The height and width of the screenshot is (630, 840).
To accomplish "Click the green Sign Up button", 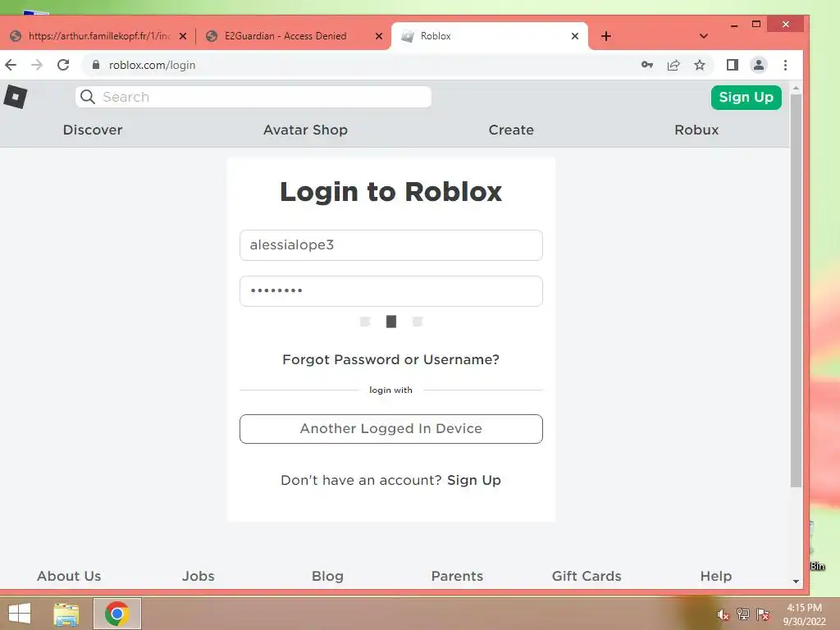I will [746, 97].
